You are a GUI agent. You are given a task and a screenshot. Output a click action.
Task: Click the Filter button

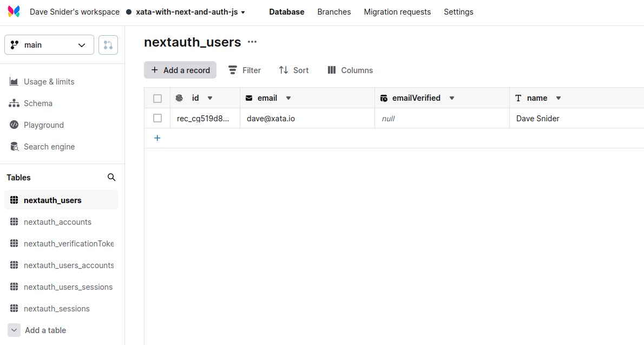click(245, 70)
